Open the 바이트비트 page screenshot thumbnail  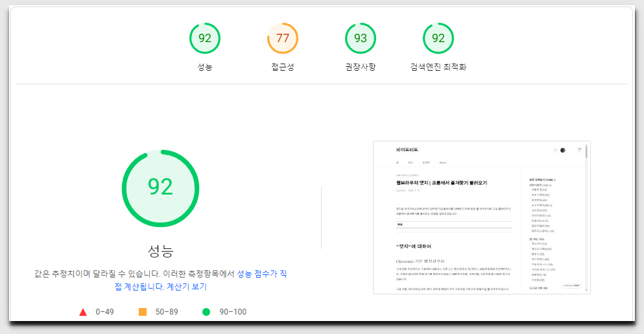[482, 217]
